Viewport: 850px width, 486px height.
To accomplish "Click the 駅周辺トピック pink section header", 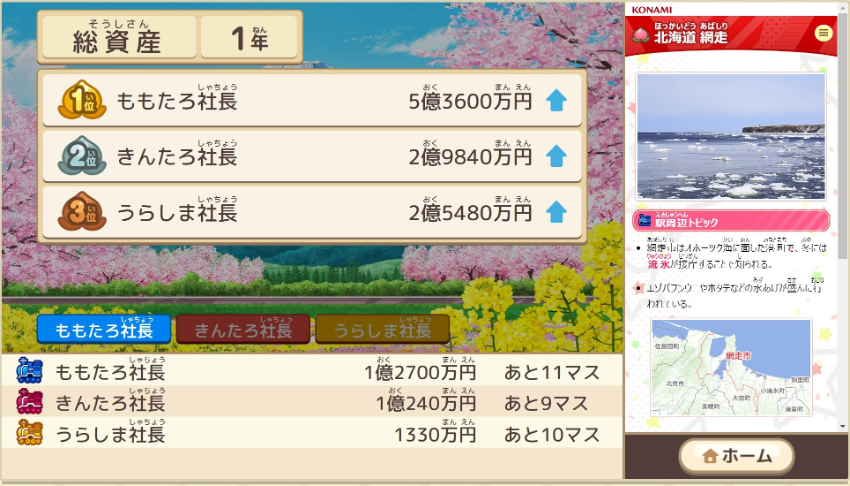I will coord(731,221).
